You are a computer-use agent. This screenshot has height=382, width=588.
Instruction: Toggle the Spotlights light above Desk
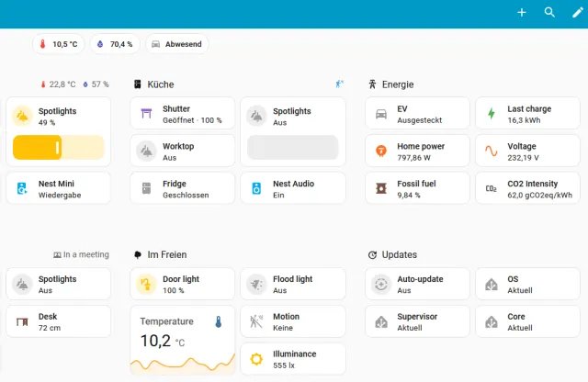(22, 284)
